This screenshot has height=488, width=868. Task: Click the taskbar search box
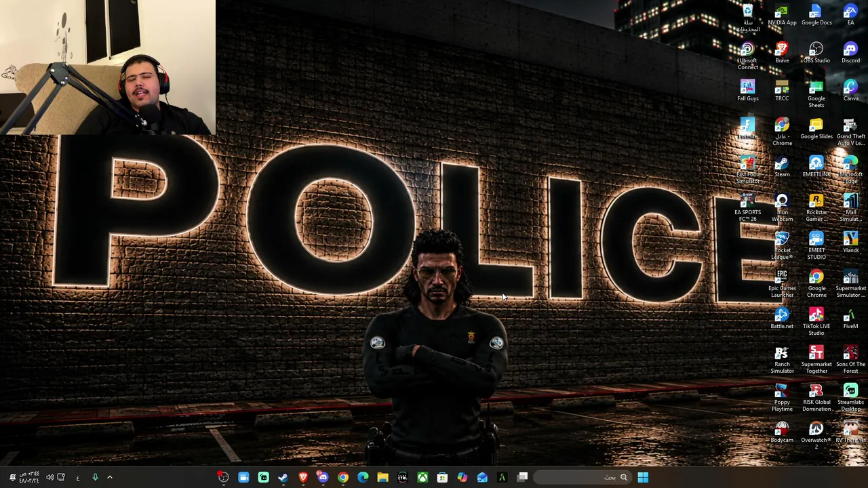coord(584,477)
